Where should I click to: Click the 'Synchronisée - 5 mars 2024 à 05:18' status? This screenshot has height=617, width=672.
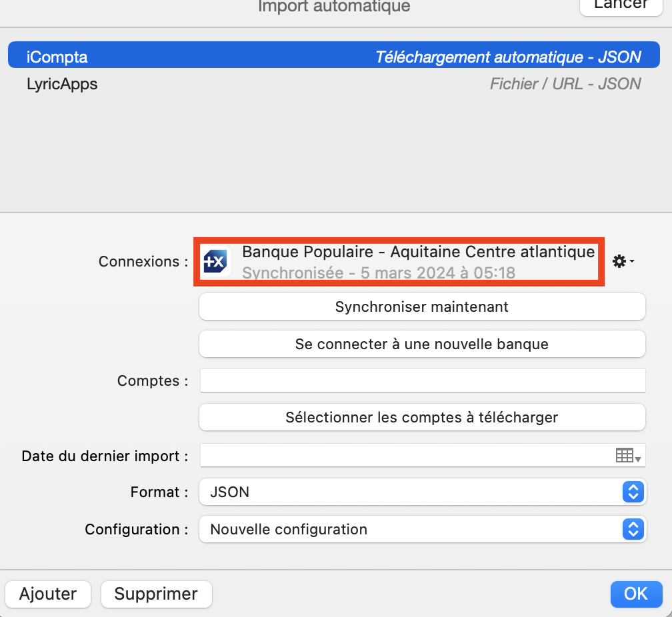379,273
